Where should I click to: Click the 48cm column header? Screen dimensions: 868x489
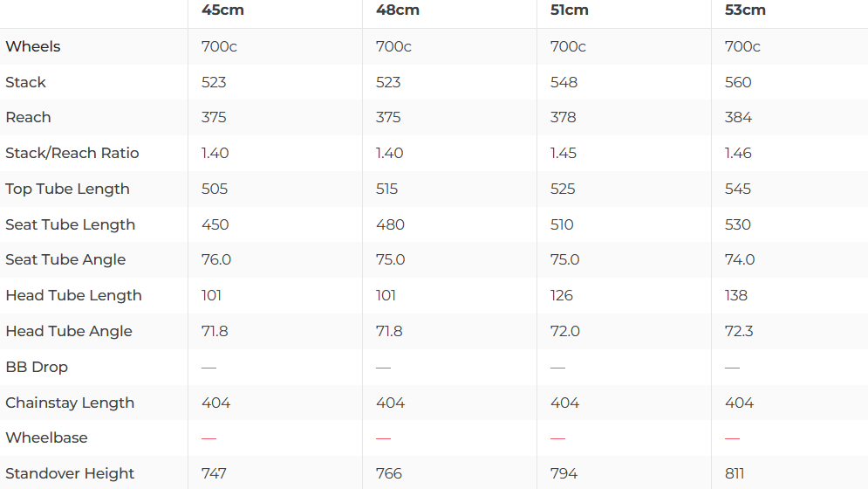(x=397, y=10)
